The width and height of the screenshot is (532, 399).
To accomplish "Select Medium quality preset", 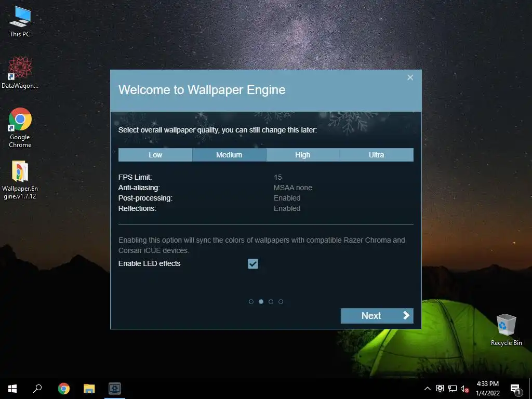I will point(229,155).
